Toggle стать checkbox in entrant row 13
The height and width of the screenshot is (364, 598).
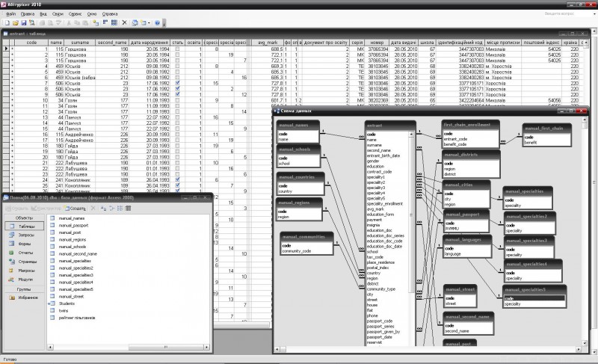[177, 117]
